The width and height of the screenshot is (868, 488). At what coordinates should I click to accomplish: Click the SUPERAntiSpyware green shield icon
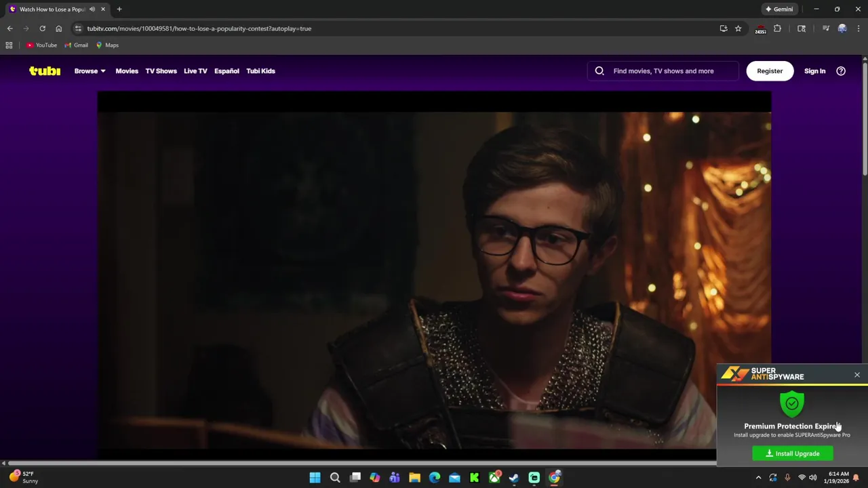[x=792, y=404]
